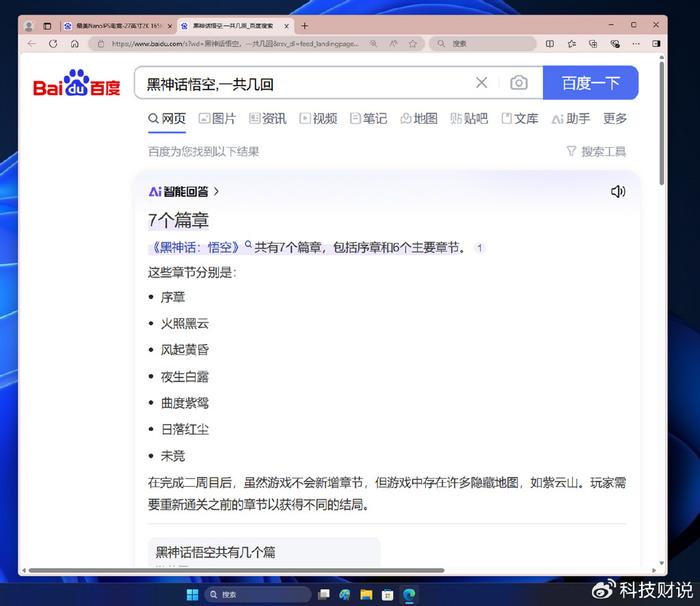Open the favorites list icon
Screen dimensions: 700x606
[x=572, y=43]
